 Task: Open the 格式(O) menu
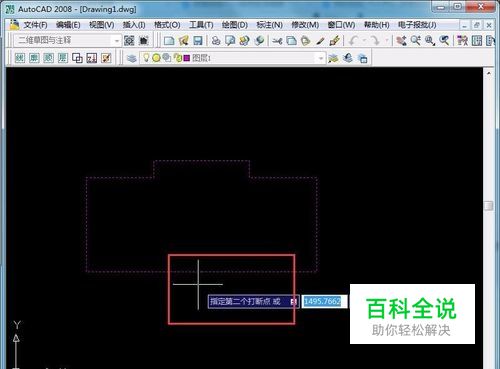(x=167, y=25)
